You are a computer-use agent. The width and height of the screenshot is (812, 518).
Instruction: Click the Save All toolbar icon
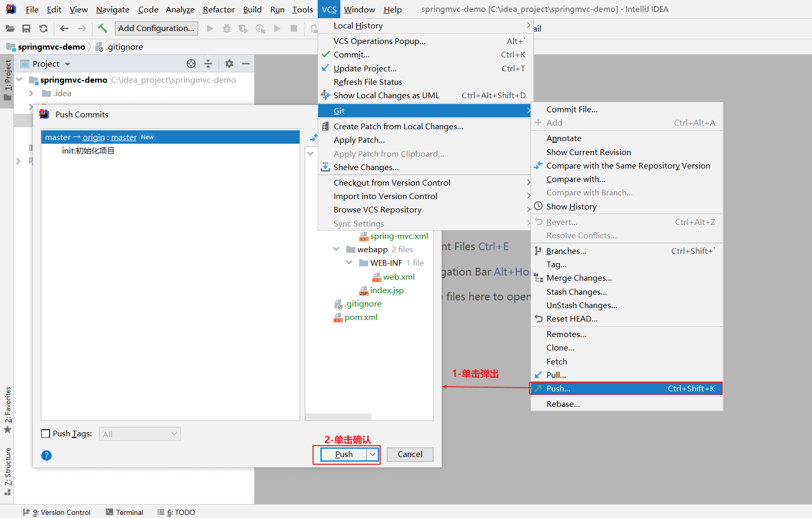click(26, 28)
